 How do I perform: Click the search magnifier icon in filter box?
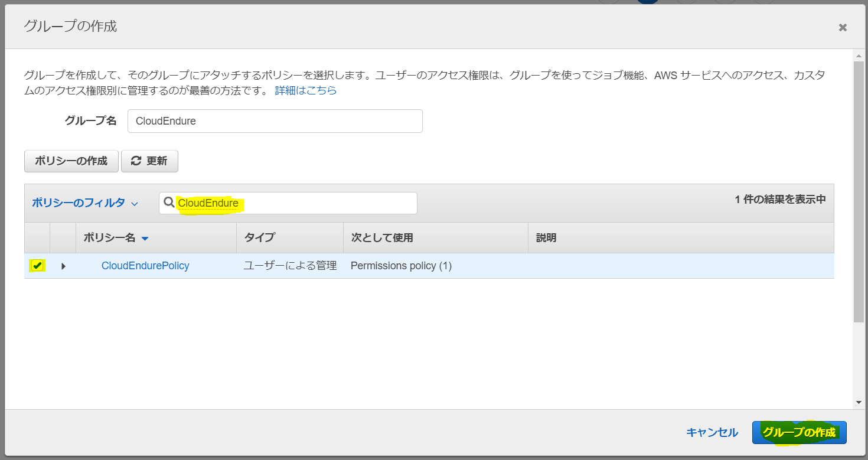(169, 203)
